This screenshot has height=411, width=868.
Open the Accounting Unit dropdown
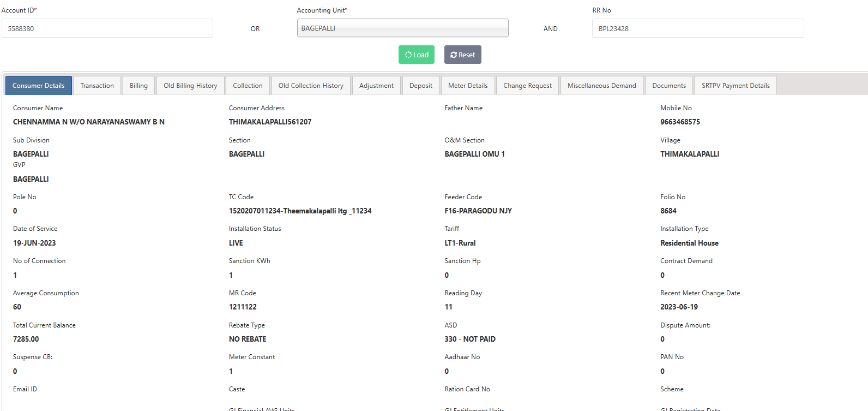tap(403, 28)
